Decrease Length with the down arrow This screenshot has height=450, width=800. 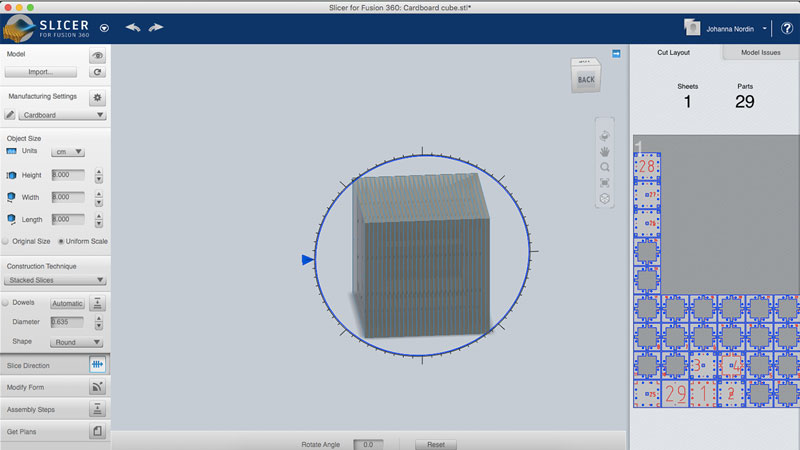[99, 224]
